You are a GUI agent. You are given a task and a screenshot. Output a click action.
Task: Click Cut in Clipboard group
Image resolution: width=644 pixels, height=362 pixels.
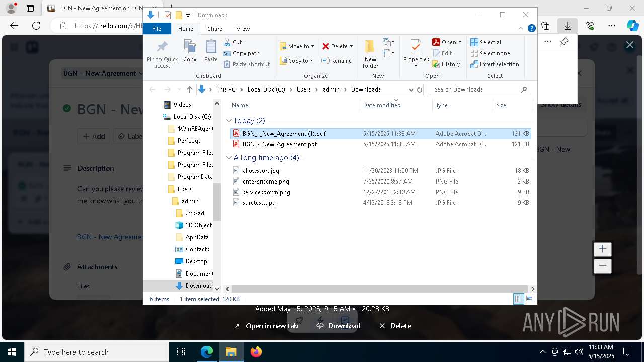coord(233,42)
